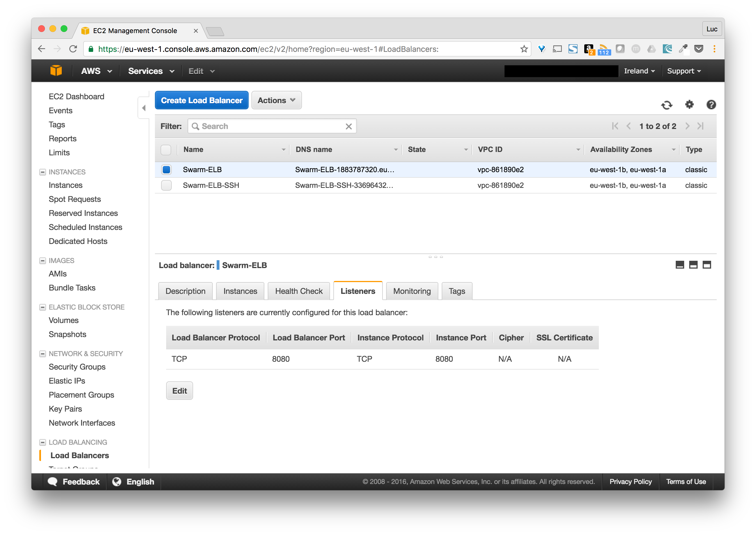This screenshot has height=535, width=756.
Task: Clear the search filter X icon
Action: (x=349, y=126)
